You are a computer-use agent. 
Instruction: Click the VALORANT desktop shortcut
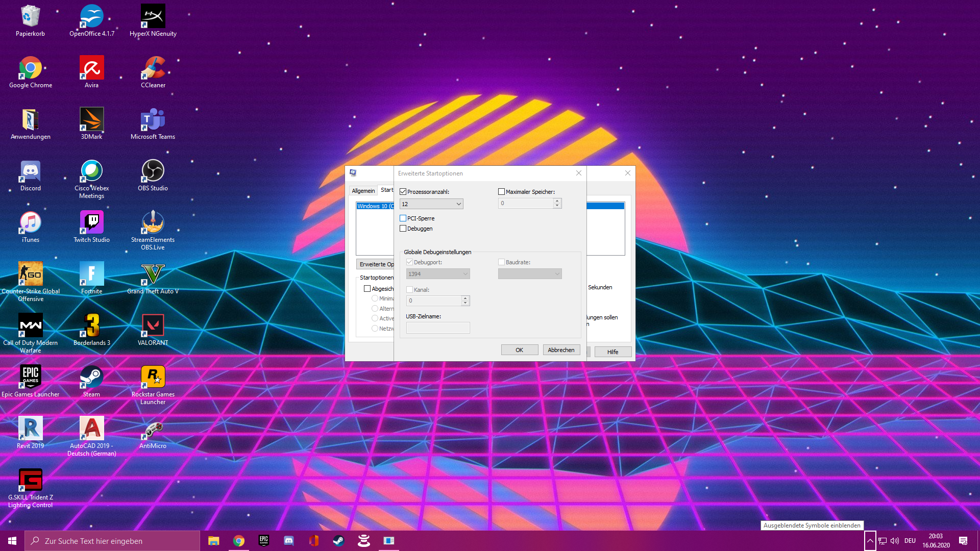pos(153,327)
